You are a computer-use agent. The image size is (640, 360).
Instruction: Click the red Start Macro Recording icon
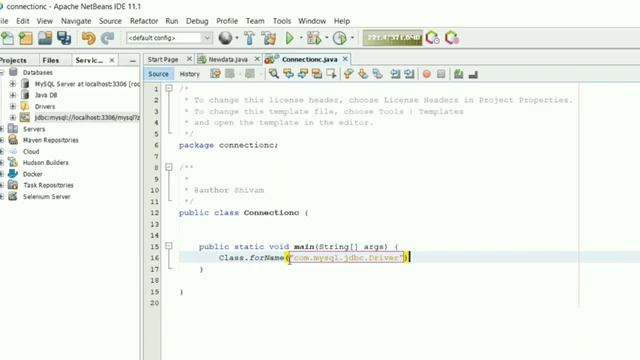click(427, 74)
